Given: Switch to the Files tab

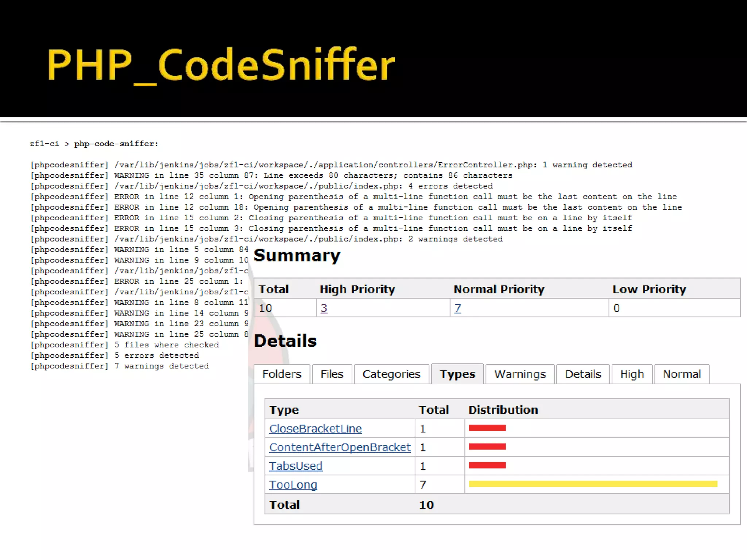Looking at the screenshot, I should click(x=332, y=374).
